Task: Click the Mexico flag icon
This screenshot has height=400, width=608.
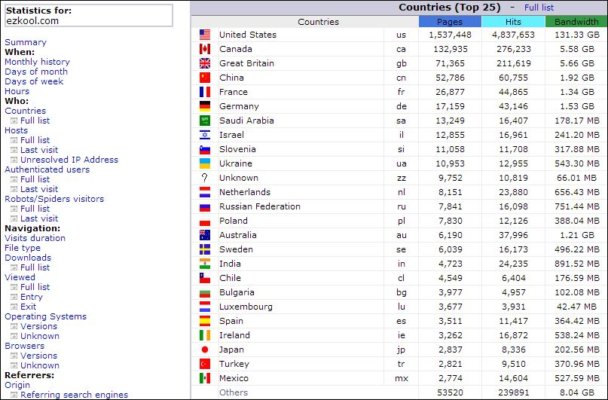Action: click(205, 378)
